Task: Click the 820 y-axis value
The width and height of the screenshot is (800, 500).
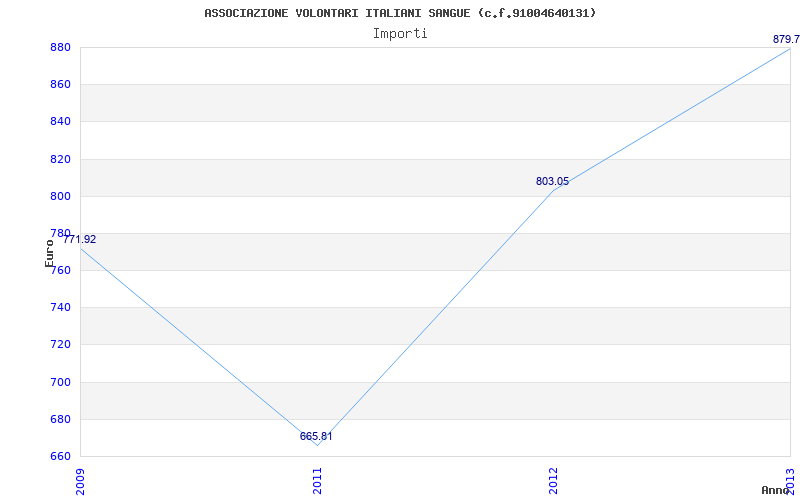Action: pyautogui.click(x=60, y=159)
